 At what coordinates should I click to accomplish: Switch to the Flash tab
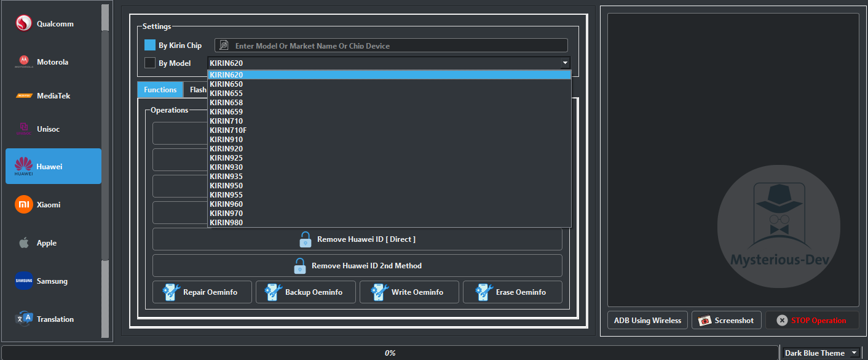(x=196, y=90)
